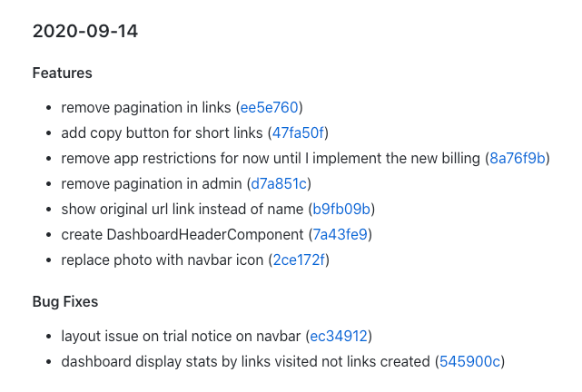Open commit link ee5e760
Image resolution: width=582 pixels, height=392 pixels.
point(269,107)
